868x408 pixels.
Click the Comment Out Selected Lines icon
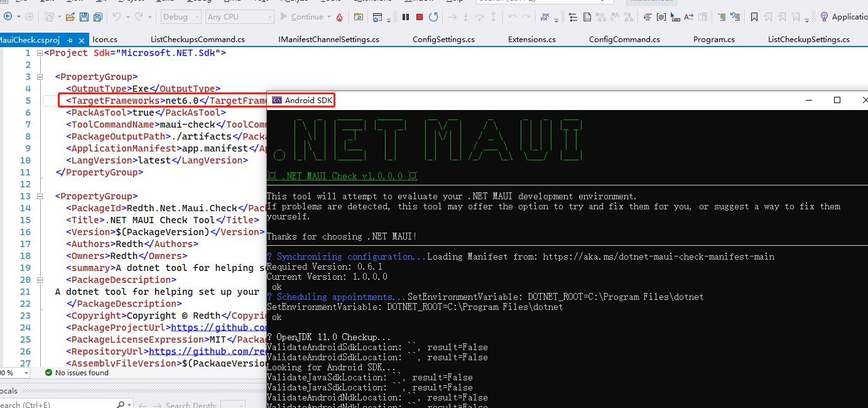pos(721,17)
